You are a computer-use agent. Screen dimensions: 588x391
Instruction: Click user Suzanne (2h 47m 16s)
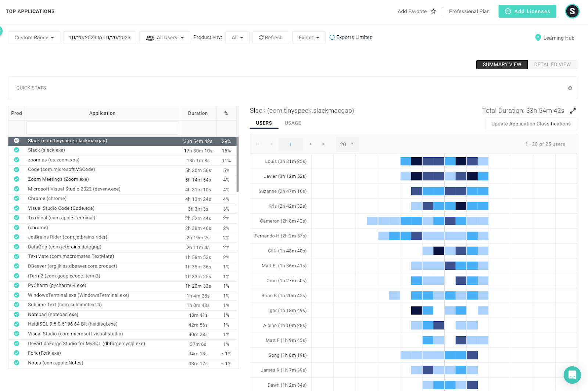(x=282, y=191)
